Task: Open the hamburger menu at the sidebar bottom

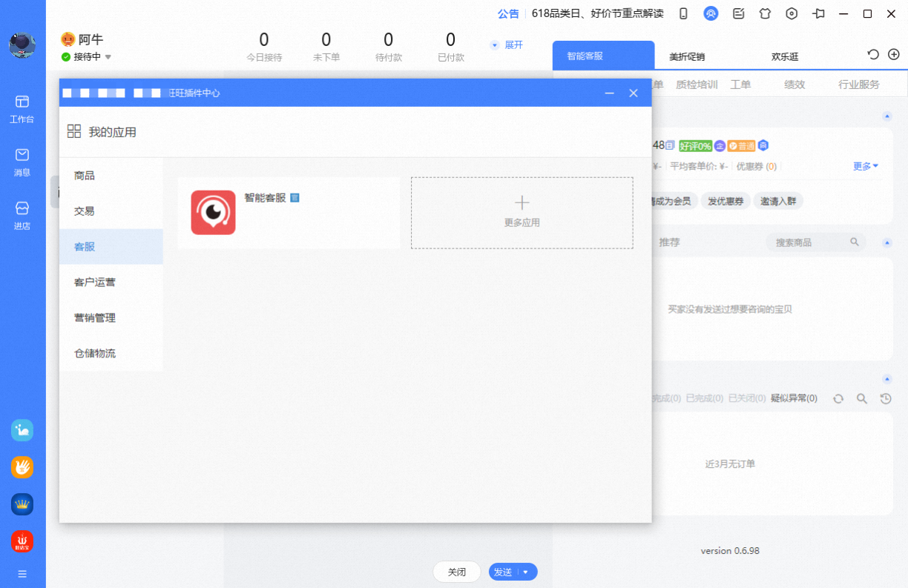Action: (x=22, y=574)
